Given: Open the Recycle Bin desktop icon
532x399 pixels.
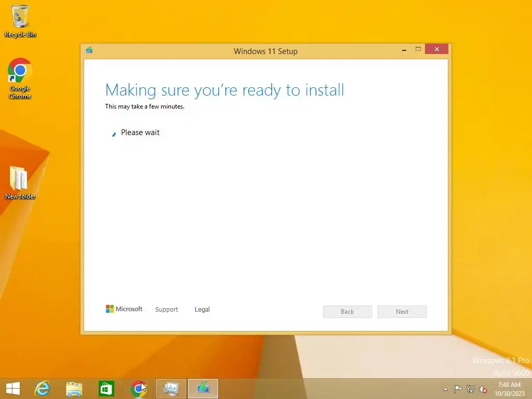Looking at the screenshot, I should [x=20, y=21].
